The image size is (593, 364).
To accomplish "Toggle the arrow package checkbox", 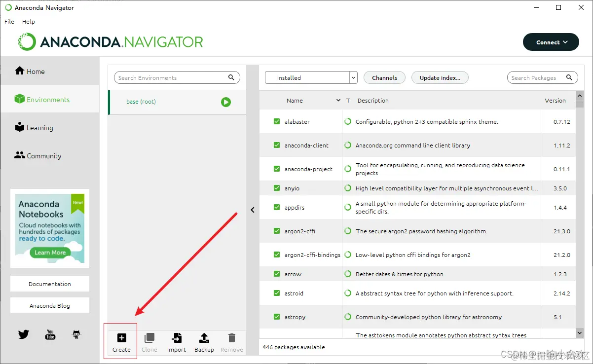I will coord(277,274).
